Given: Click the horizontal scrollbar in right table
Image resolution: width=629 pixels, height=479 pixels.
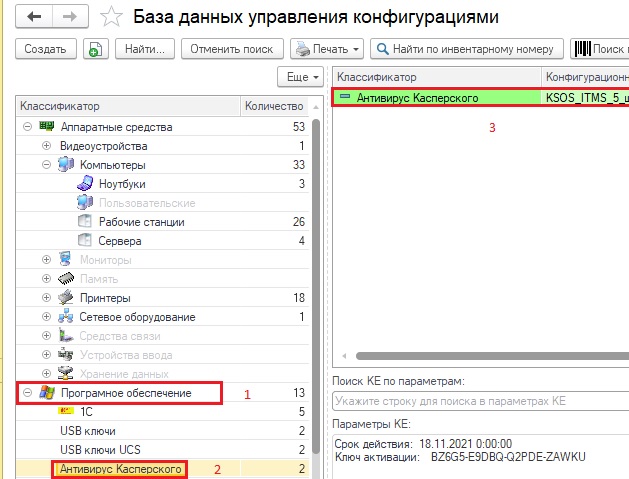Looking at the screenshot, I should 480,356.
